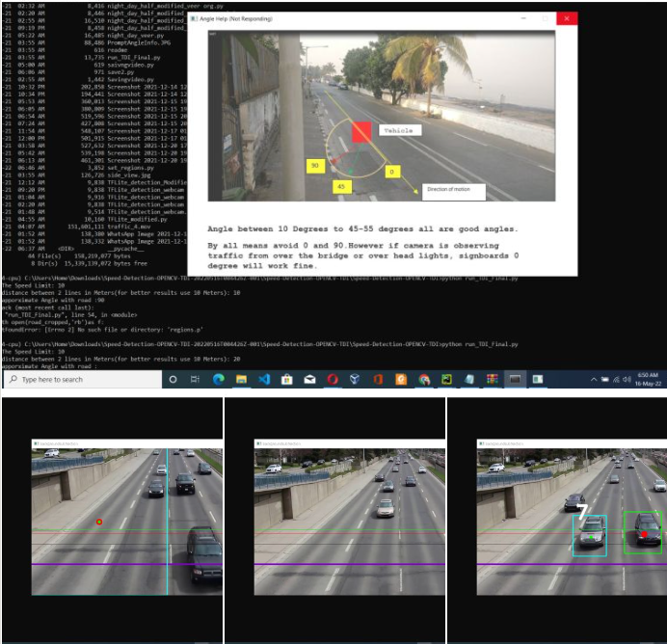
Task: Click the 'No such file or directory' error line
Action: pyautogui.click(x=102, y=330)
